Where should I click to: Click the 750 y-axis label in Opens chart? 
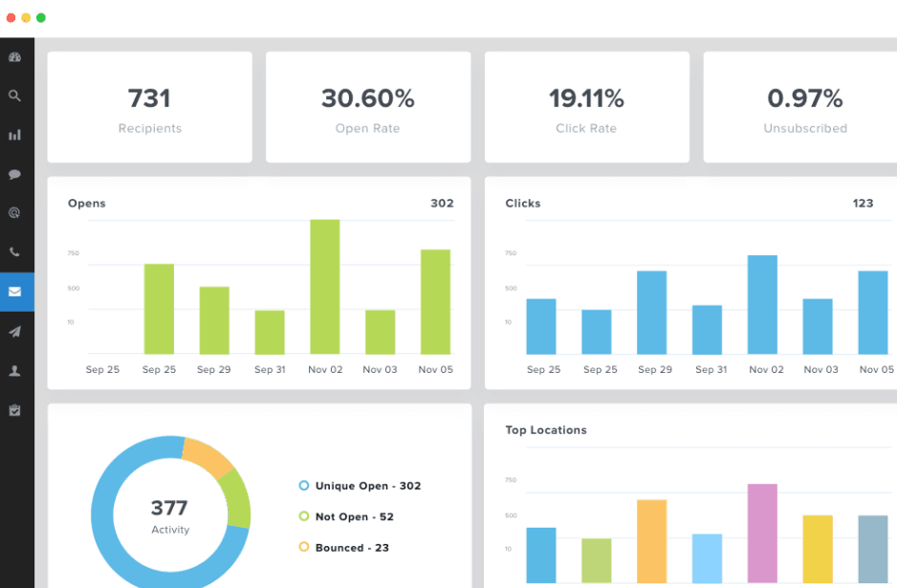(x=74, y=252)
